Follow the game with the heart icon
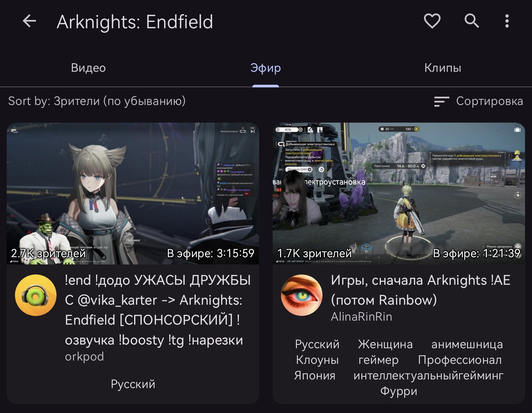 [432, 21]
